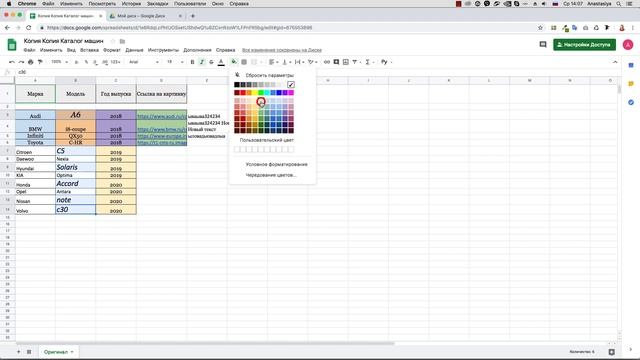Screen dimensions: 640x360
Task: Print the spreadsheet via toolbar printer icon
Action: coord(31,62)
